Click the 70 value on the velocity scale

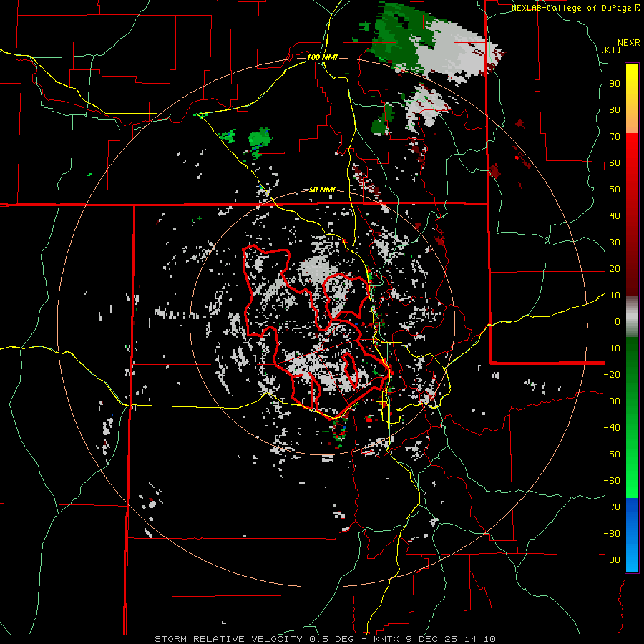point(615,137)
